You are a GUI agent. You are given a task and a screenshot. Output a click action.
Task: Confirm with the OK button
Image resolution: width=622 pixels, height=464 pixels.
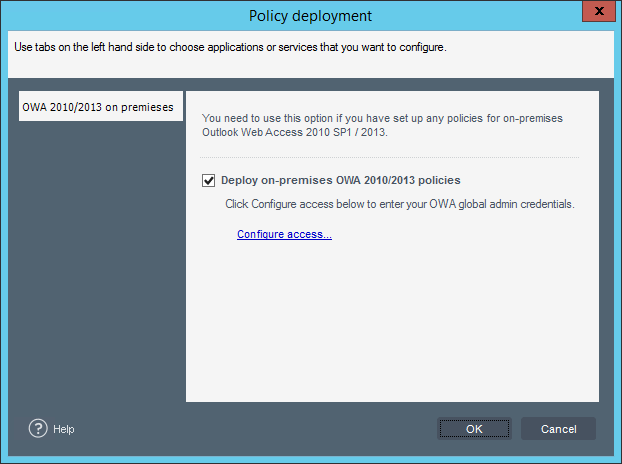pyautogui.click(x=474, y=429)
